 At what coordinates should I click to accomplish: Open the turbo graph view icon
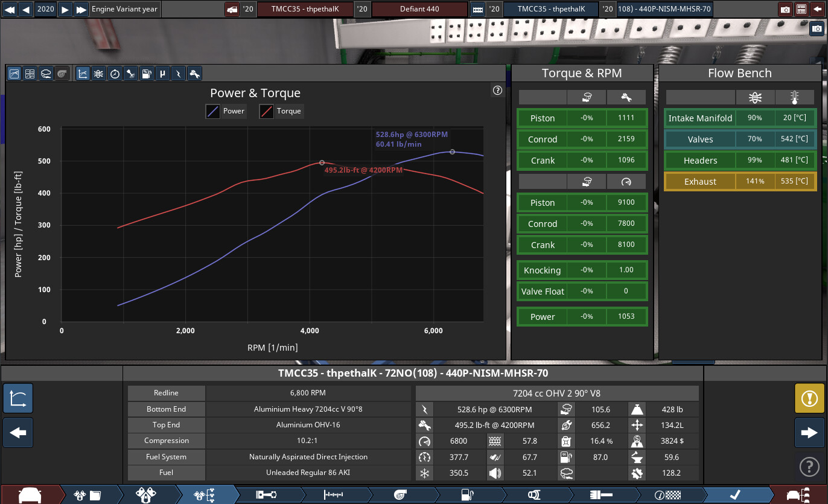pyautogui.click(x=61, y=74)
